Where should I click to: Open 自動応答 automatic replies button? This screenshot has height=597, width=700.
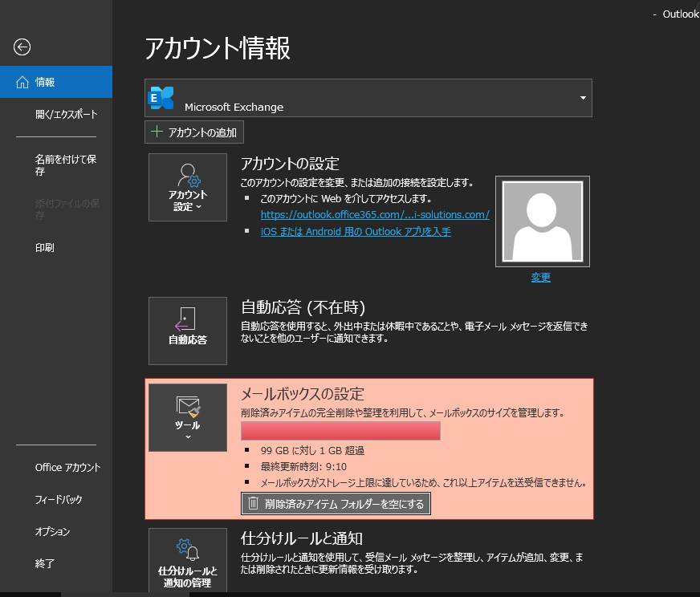coord(188,331)
